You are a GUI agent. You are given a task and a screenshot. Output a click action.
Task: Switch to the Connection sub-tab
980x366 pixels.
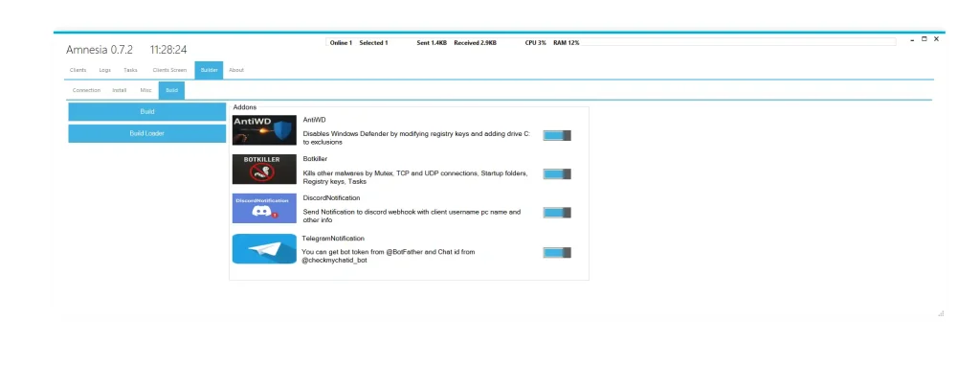86,90
